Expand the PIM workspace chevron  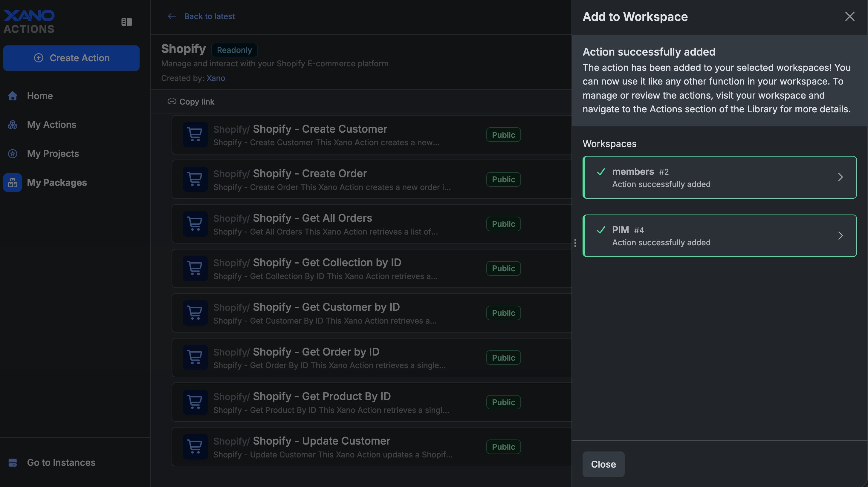click(840, 235)
